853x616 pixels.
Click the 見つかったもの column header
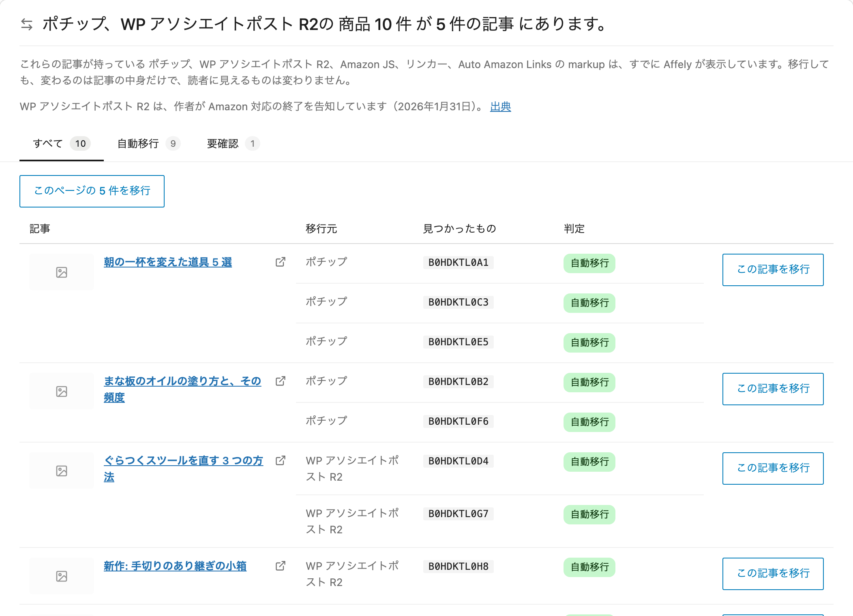459,229
